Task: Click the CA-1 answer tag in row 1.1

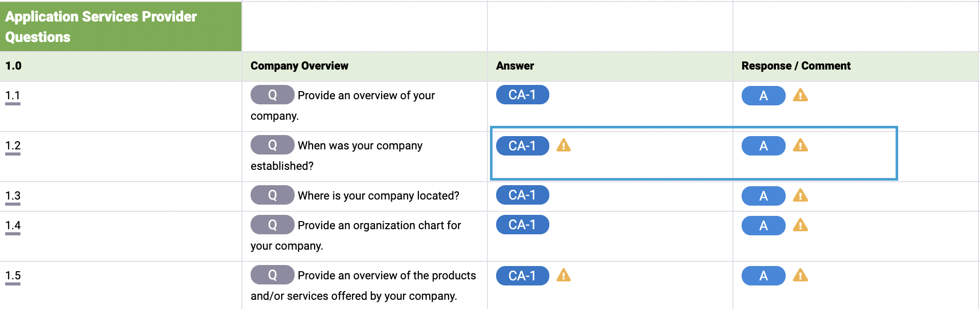Action: coord(522,95)
